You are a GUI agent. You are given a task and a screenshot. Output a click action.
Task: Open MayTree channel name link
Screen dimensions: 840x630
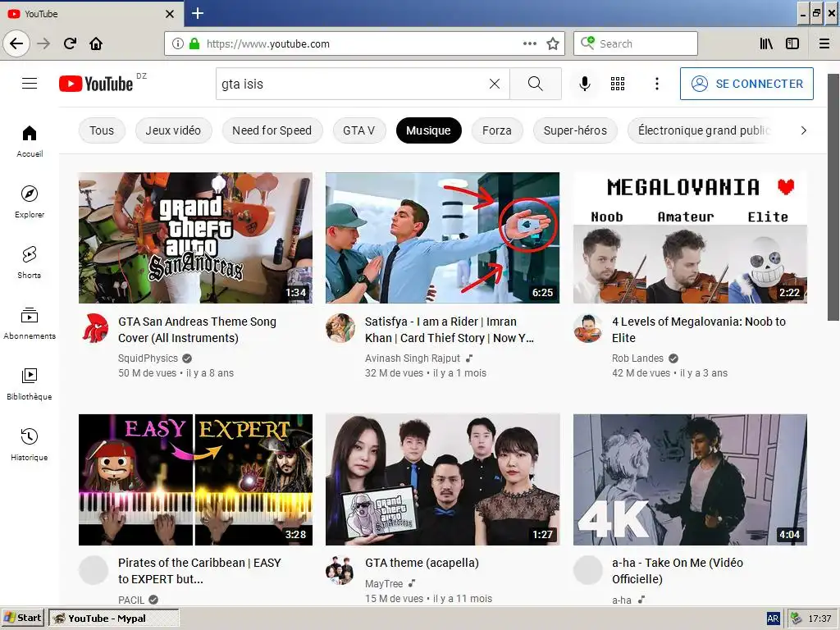[x=384, y=583]
